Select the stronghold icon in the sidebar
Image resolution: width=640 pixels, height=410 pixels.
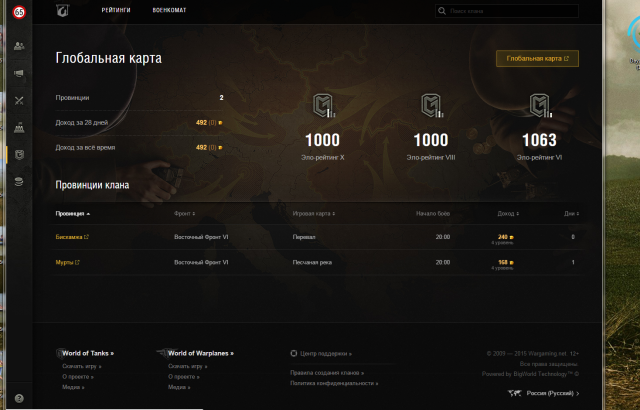point(19,128)
